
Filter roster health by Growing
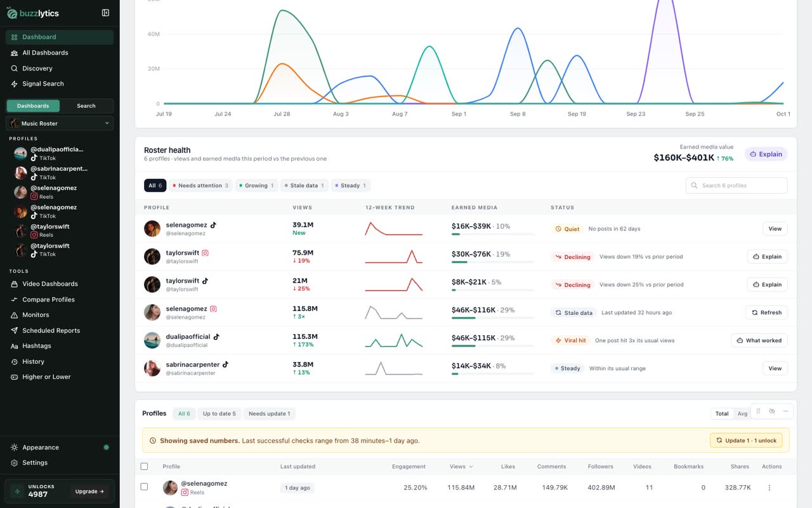click(256, 185)
